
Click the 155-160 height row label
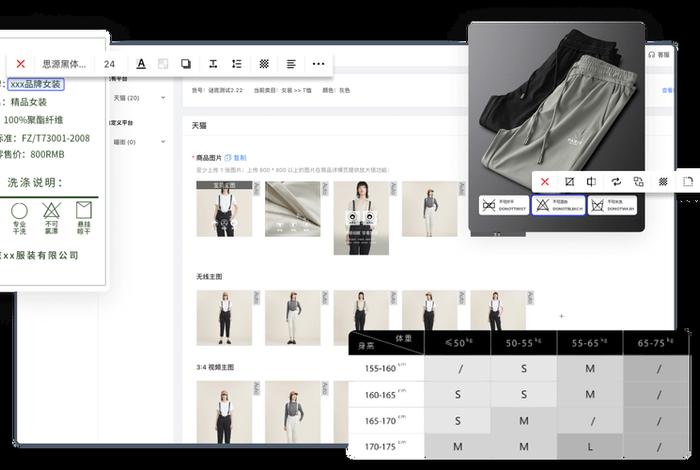(x=386, y=368)
